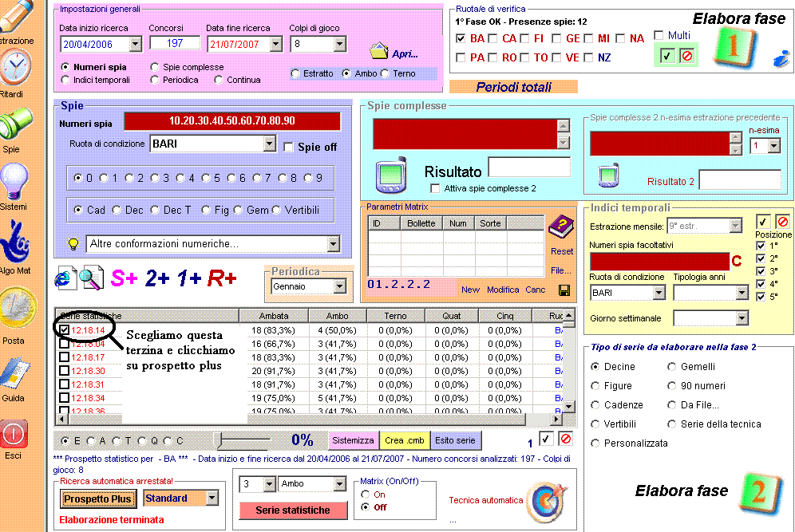Click the lightbulb icon beside Altre conformazioni

click(73, 244)
